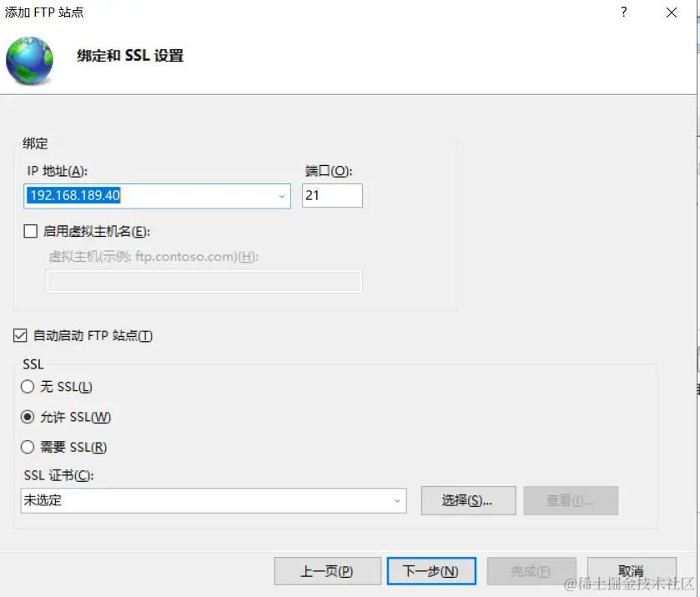Click the 添加 FTP 站点 title text
The height and width of the screenshot is (597, 700).
tap(44, 12)
